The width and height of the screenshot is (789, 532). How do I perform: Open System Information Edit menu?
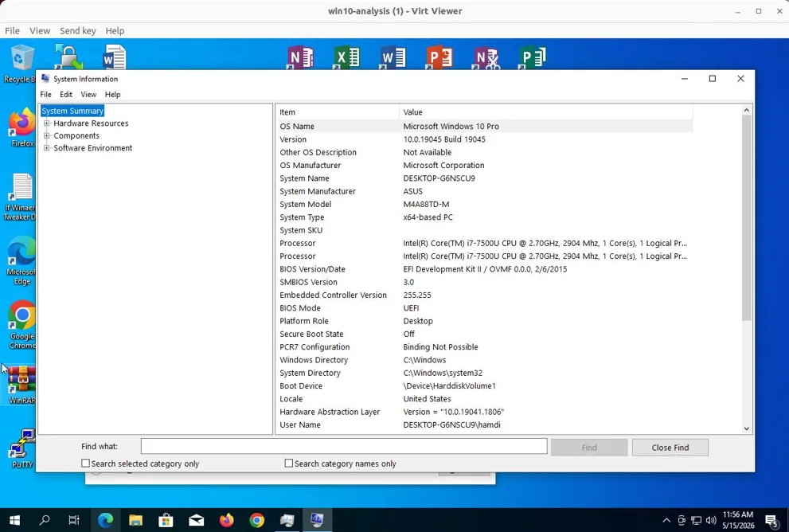click(x=66, y=95)
